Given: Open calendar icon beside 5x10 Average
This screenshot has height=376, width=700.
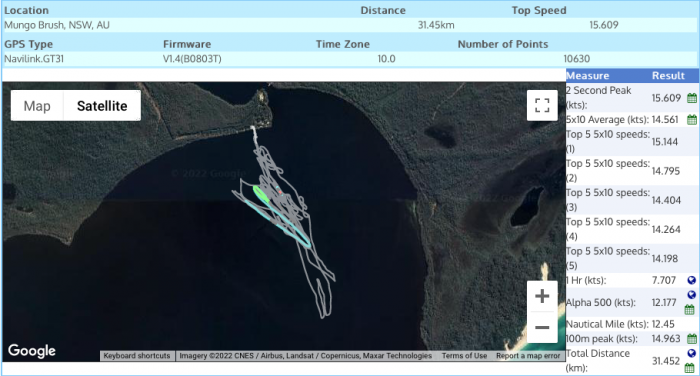Looking at the screenshot, I should click(692, 119).
